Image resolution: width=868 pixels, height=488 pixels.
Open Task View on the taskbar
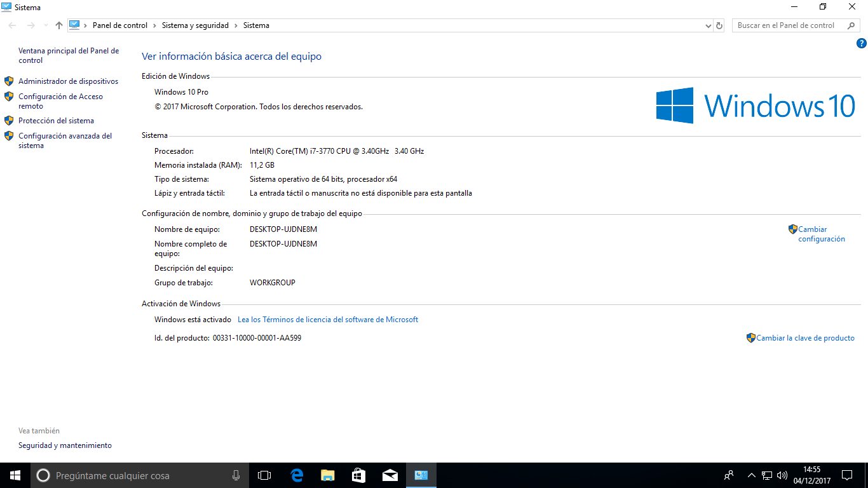pyautogui.click(x=264, y=475)
